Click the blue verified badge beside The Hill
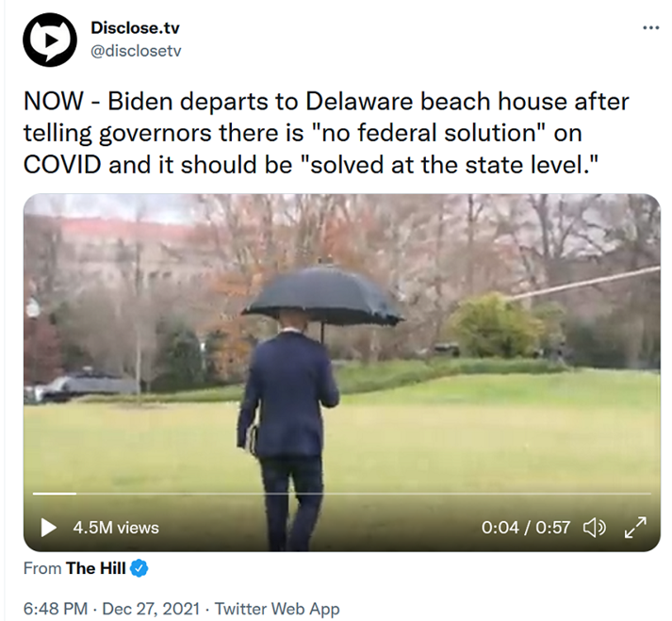The height and width of the screenshot is (621, 672). click(139, 568)
